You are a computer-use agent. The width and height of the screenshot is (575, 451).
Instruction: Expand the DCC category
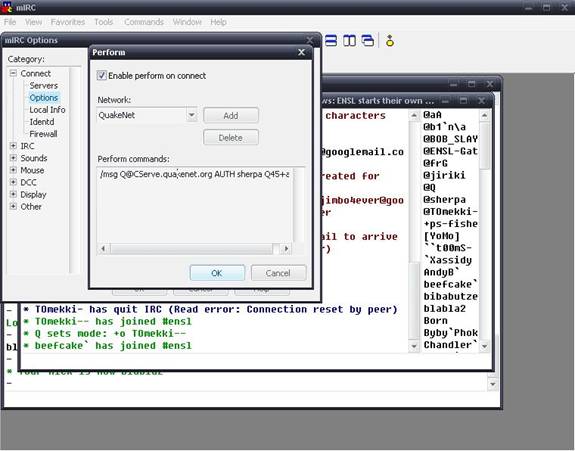[13, 182]
